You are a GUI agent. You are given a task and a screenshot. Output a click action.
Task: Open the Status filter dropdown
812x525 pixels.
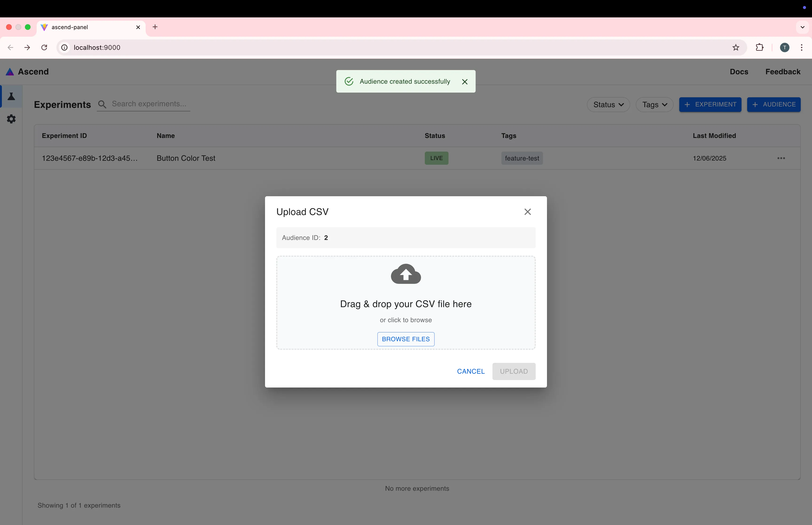(608, 104)
